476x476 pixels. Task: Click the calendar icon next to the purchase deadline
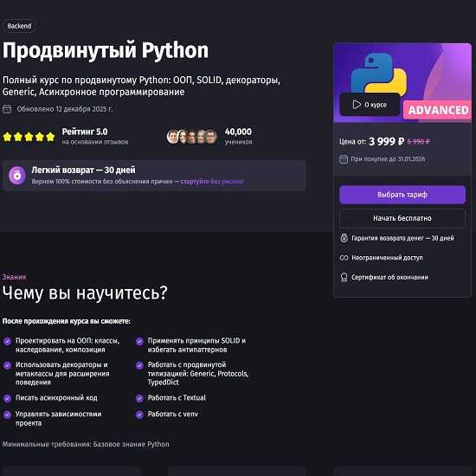click(344, 159)
